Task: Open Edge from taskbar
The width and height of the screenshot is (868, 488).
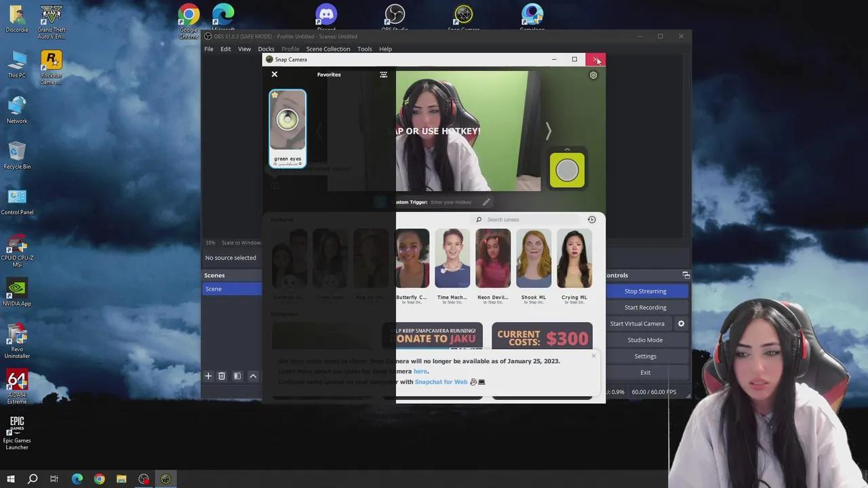Action: [77, 479]
